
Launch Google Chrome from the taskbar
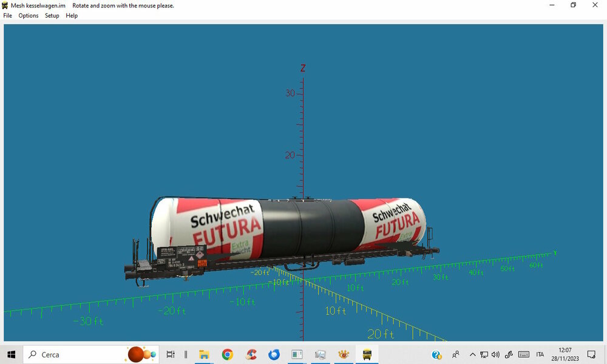227,354
